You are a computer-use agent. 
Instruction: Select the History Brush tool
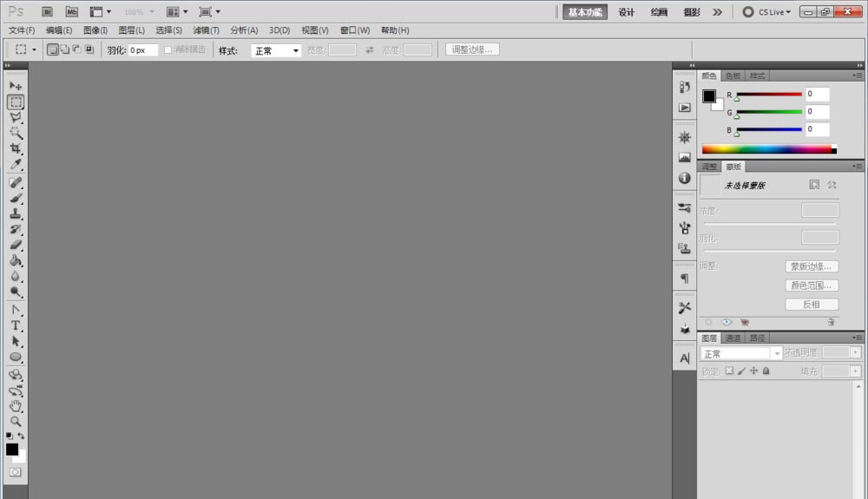pyautogui.click(x=16, y=229)
